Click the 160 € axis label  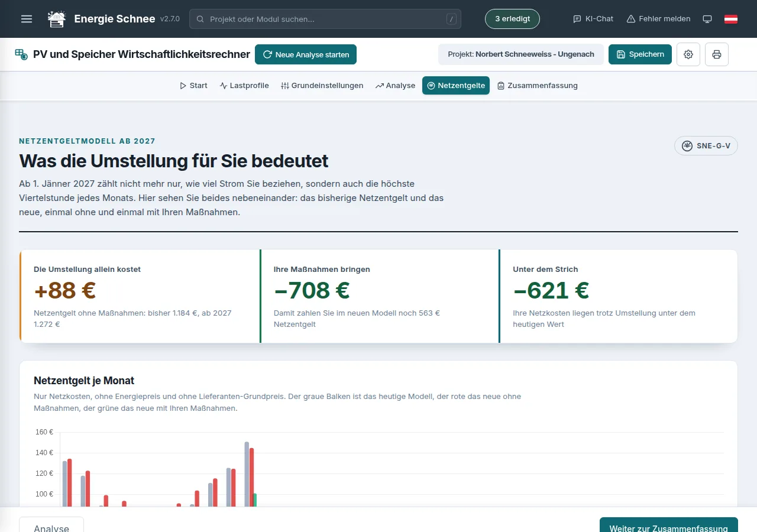coord(44,432)
